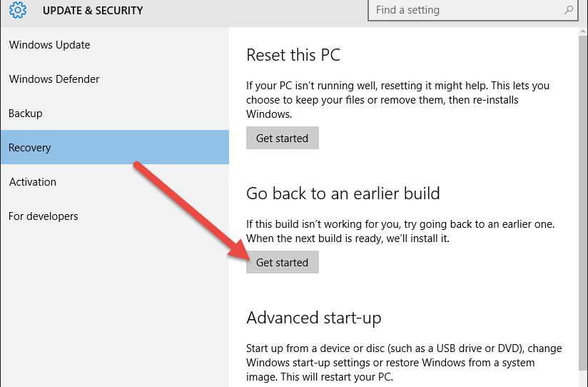Screen dimensions: 588x387
Task: Click the magnifier search icon
Action: click(569, 10)
